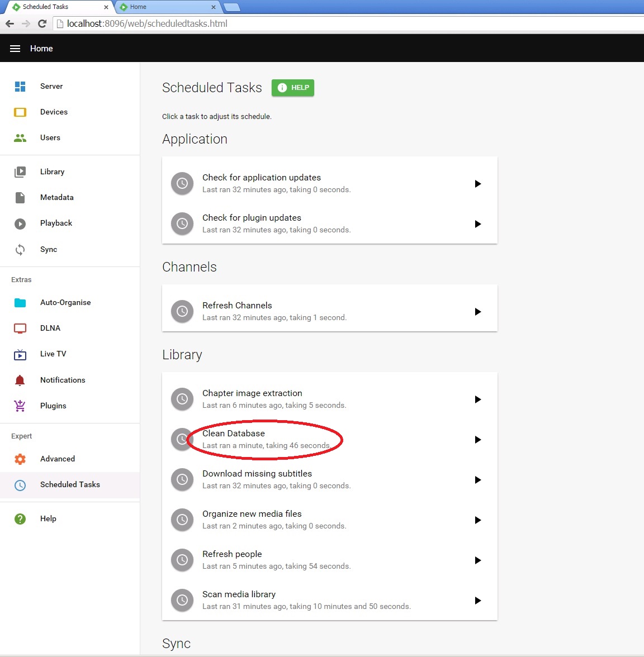Click the Plugins shopping-cart icon
This screenshot has width=644, height=657.
[x=20, y=406]
